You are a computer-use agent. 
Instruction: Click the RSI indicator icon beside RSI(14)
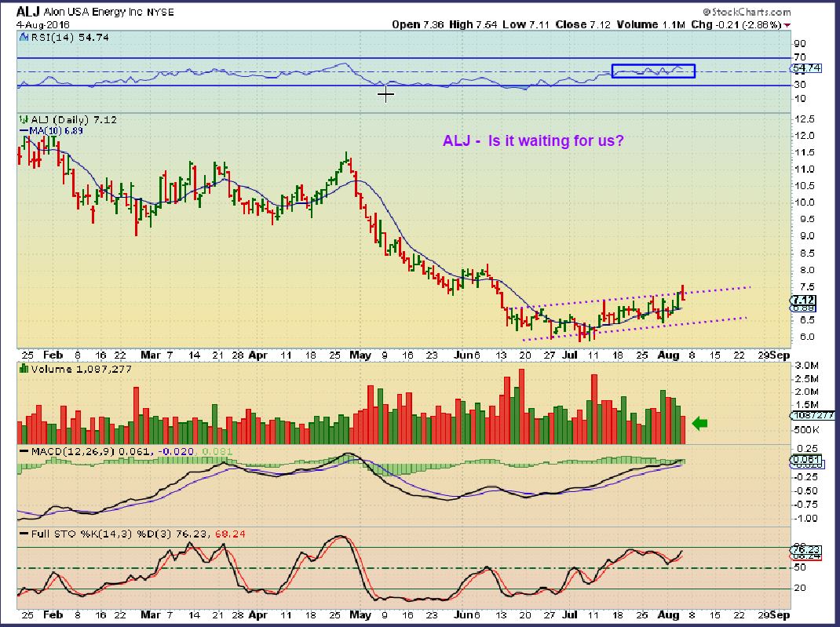(x=24, y=38)
